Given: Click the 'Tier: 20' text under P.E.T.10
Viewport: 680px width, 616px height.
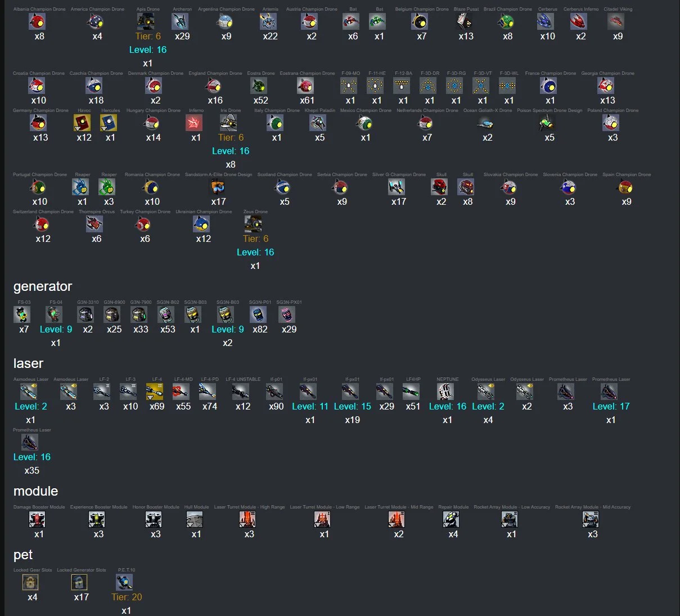Looking at the screenshot, I should [127, 597].
